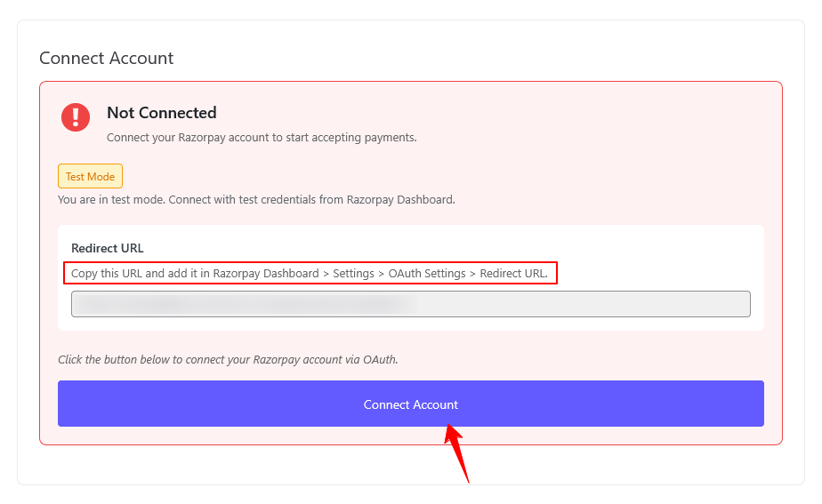Focus the Redirect URL read-only field
This screenshot has height=504, width=822.
click(410, 304)
